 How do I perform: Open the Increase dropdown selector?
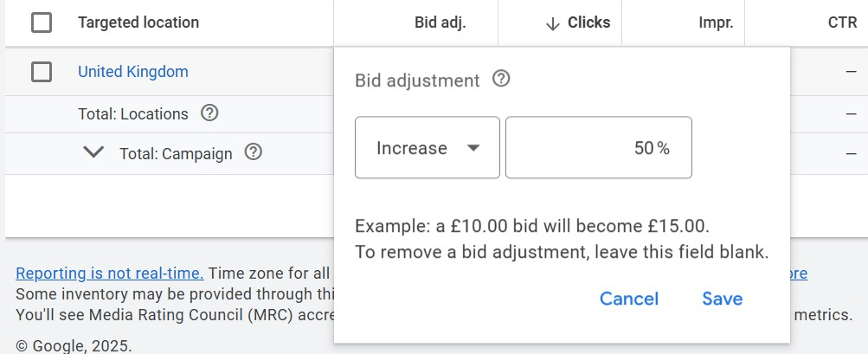[x=428, y=148]
